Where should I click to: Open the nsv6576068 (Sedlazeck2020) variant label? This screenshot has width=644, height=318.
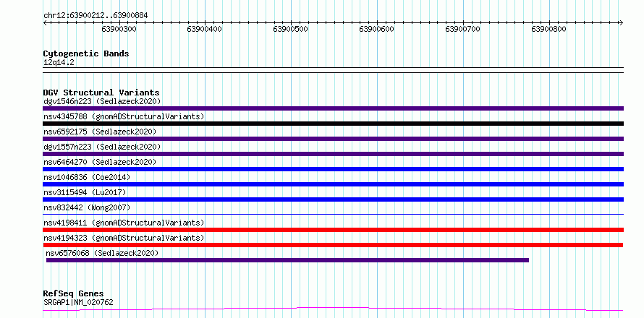coord(102,253)
